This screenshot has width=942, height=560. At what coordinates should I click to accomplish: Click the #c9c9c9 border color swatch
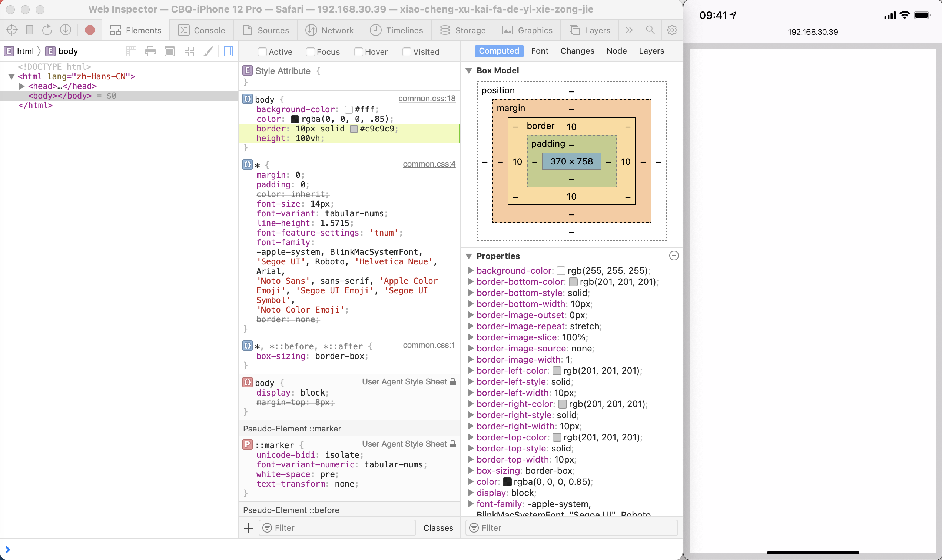tap(354, 129)
